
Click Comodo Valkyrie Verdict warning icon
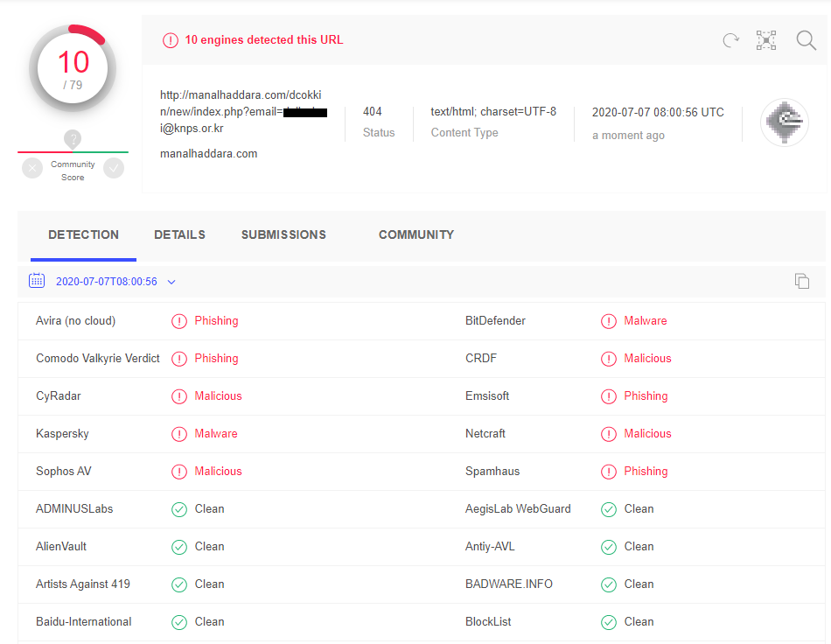179,359
